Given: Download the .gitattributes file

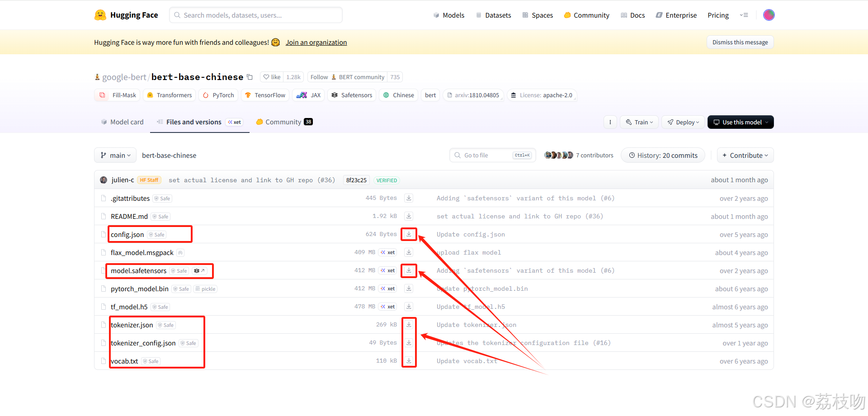Looking at the screenshot, I should click(409, 198).
